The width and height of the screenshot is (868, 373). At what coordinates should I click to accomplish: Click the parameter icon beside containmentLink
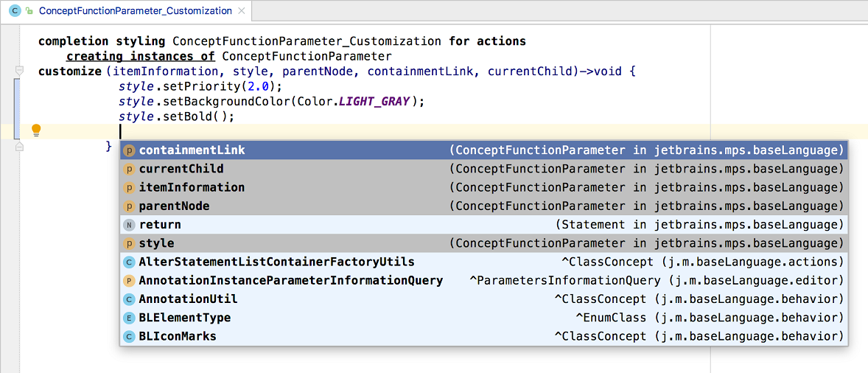click(129, 150)
